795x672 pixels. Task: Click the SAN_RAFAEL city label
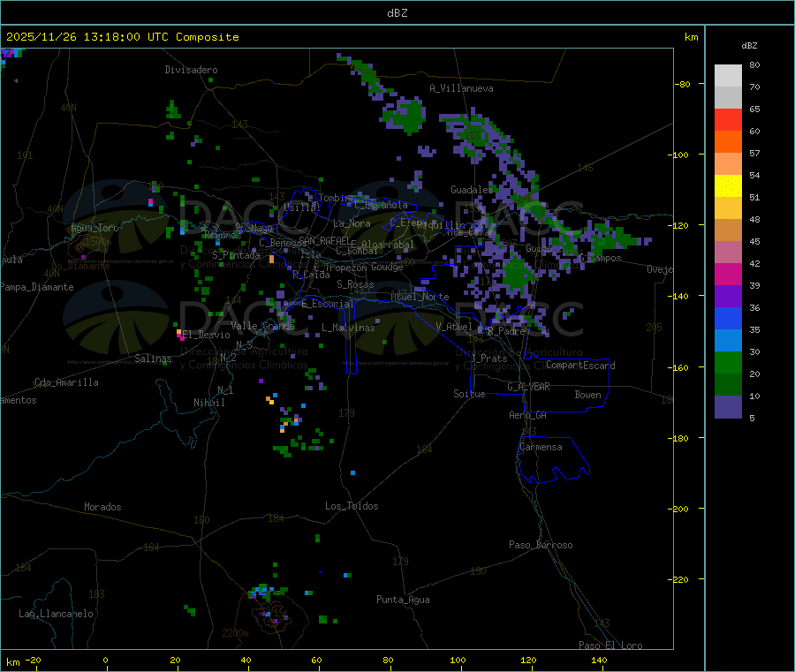(323, 240)
